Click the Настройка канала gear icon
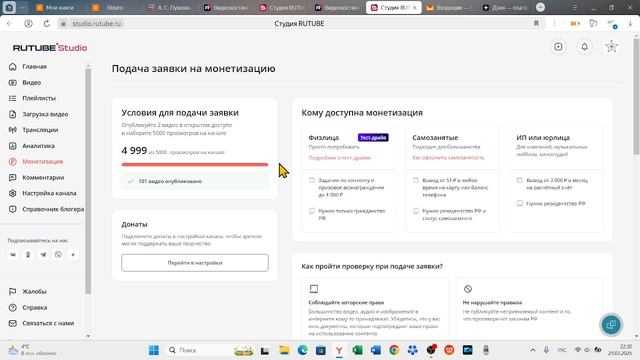 [13, 193]
